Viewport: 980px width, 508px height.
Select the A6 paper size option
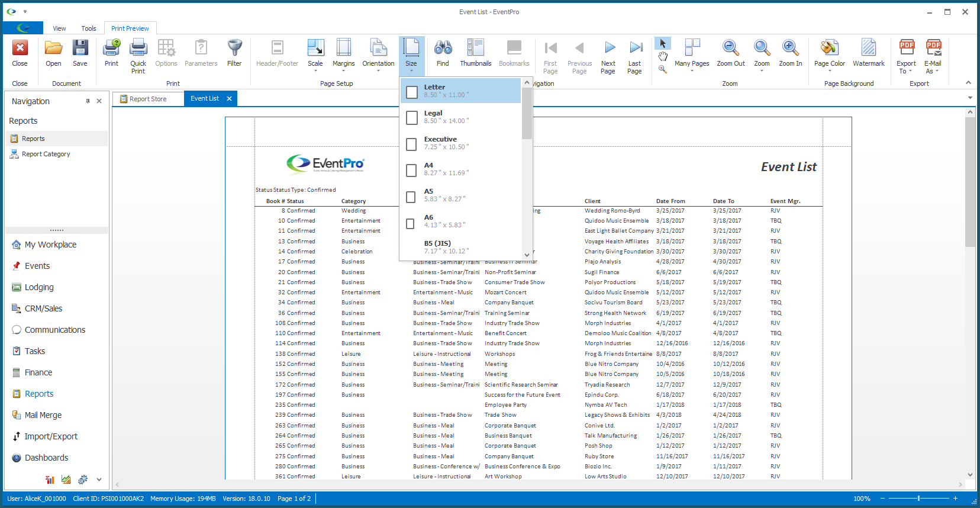click(460, 221)
